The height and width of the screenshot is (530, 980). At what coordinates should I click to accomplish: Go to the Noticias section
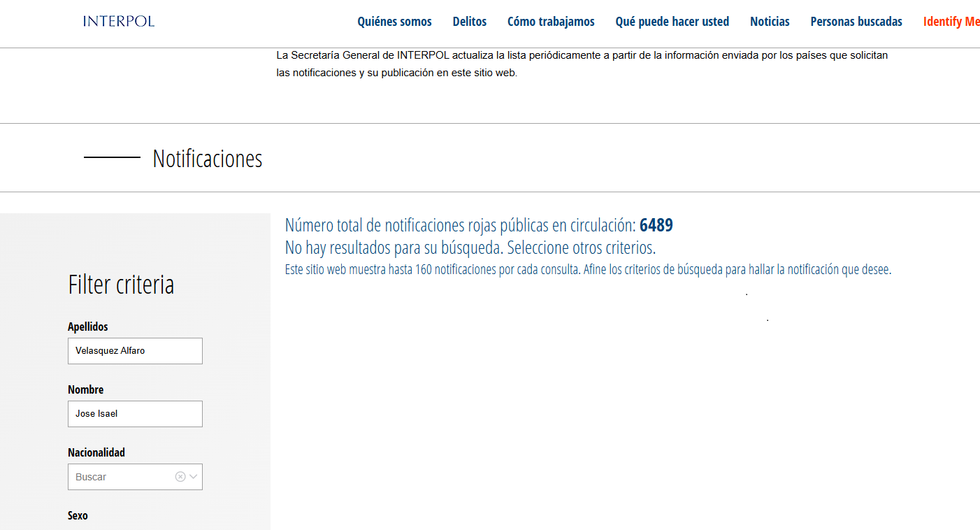pos(770,22)
